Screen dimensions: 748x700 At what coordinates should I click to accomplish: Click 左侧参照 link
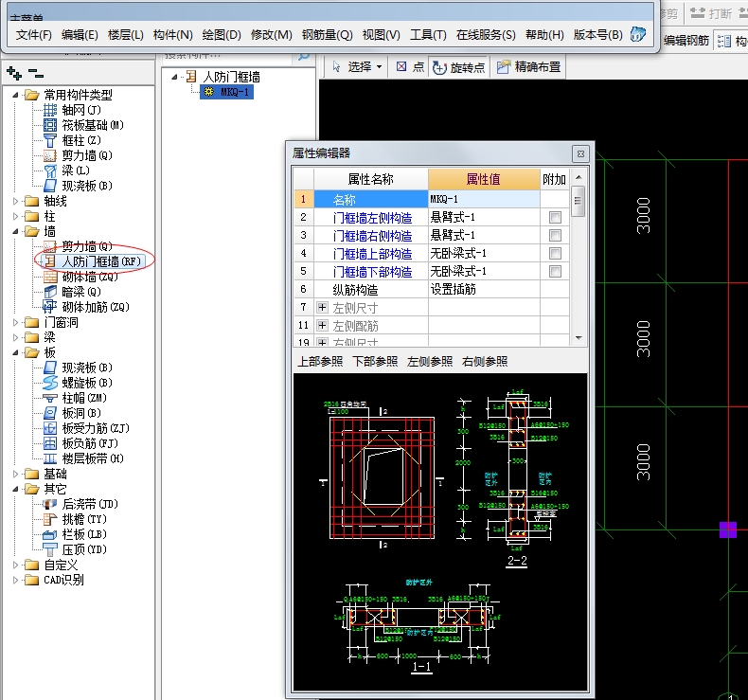(430, 362)
